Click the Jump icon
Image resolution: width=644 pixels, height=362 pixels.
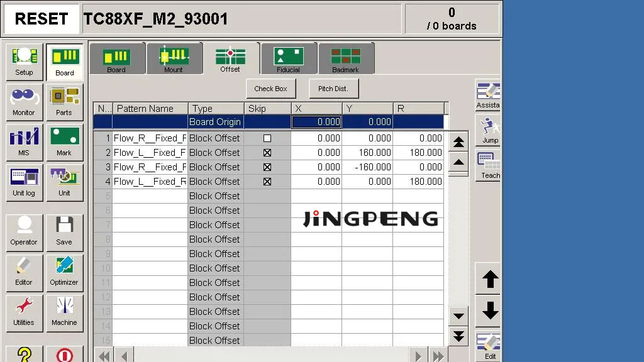click(x=488, y=130)
